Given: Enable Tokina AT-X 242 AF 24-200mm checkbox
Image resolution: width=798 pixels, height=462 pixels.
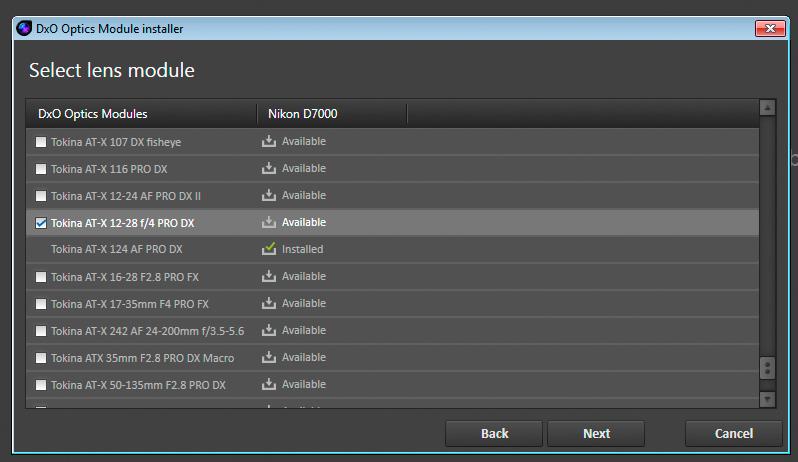Looking at the screenshot, I should (x=41, y=331).
